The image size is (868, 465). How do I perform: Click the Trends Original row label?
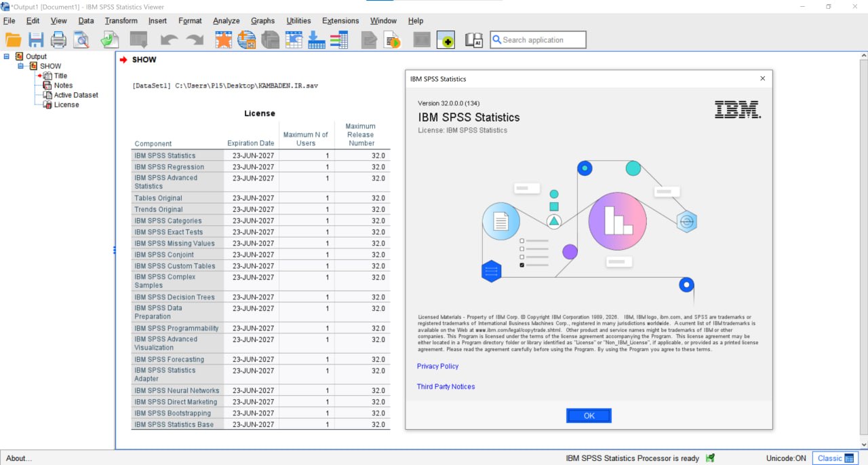(x=158, y=210)
